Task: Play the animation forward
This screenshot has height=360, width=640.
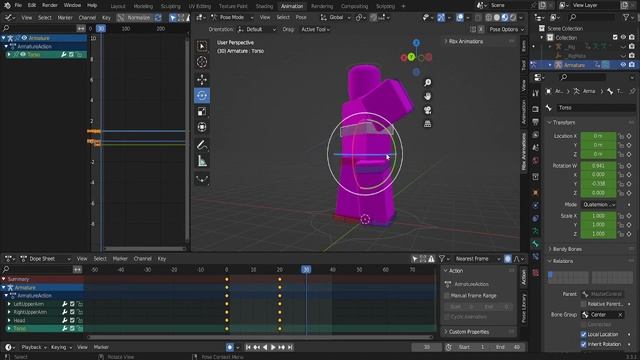Action: 273,347
